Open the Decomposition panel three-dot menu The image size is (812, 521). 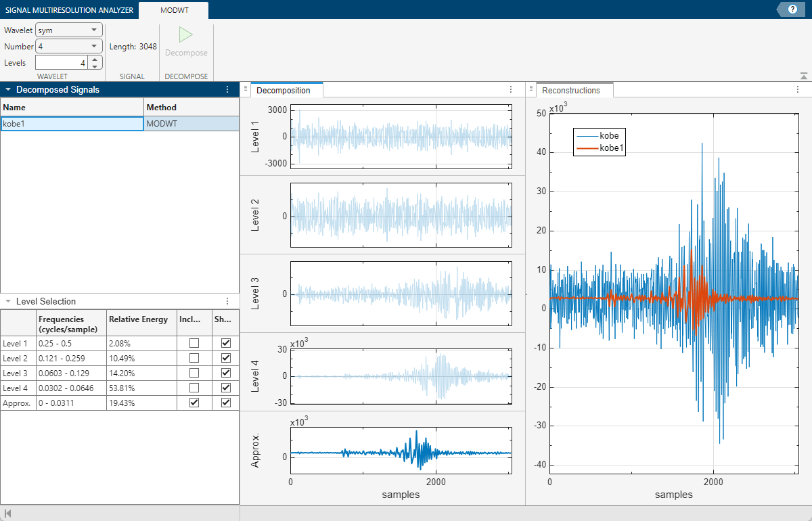coord(511,89)
